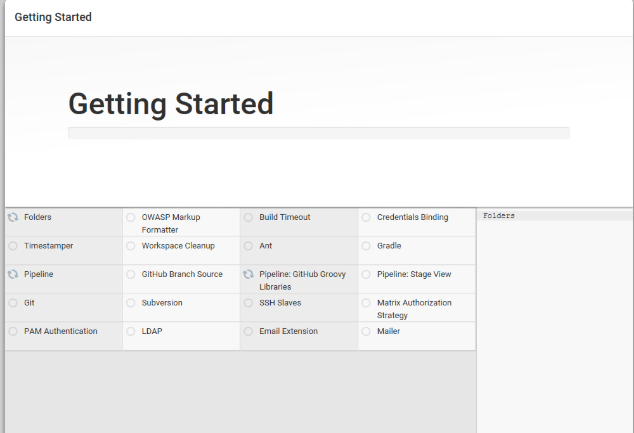Click the pending circle beside Workspace Cleanup
Image resolution: width=634 pixels, height=433 pixels.
(x=131, y=246)
